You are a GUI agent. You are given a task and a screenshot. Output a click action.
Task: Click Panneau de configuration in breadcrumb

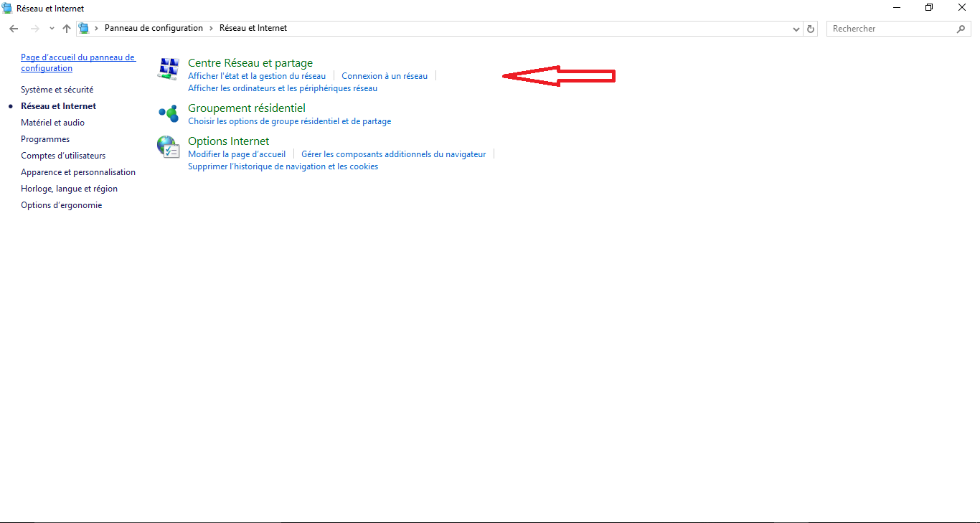[154, 28]
